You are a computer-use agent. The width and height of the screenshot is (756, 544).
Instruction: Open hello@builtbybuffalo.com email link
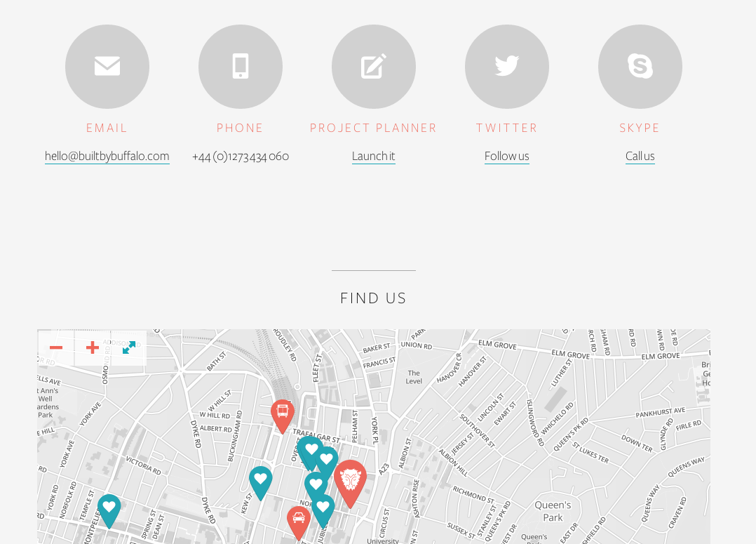click(107, 157)
